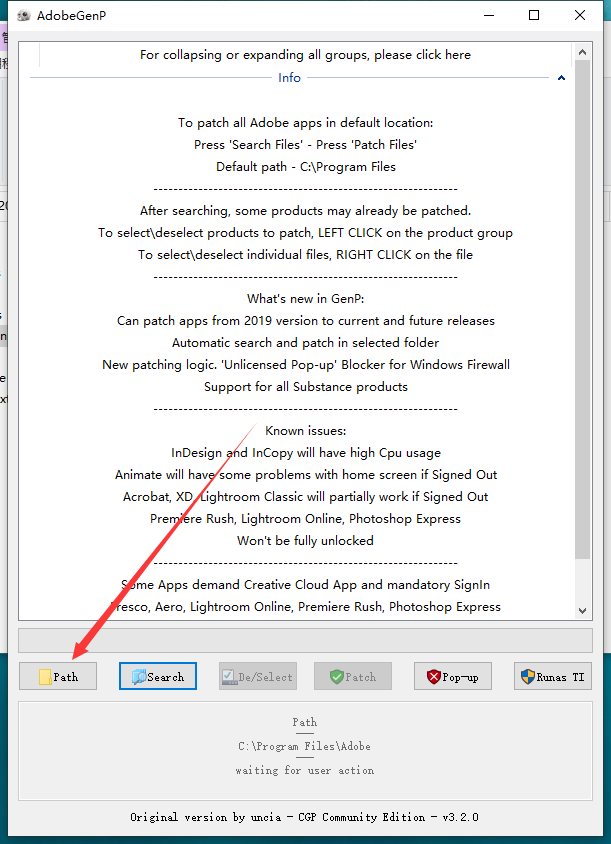611x844 pixels.
Task: Open the Pop-up blocker button
Action: click(453, 676)
